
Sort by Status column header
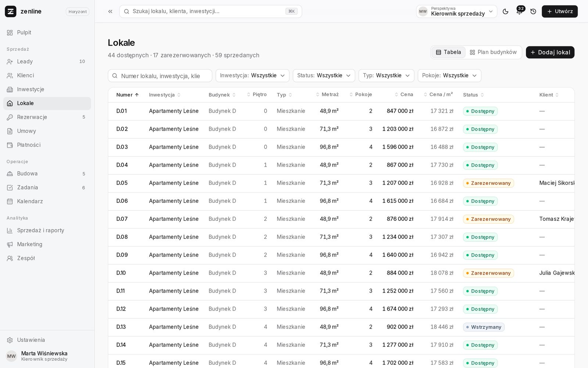coord(473,95)
